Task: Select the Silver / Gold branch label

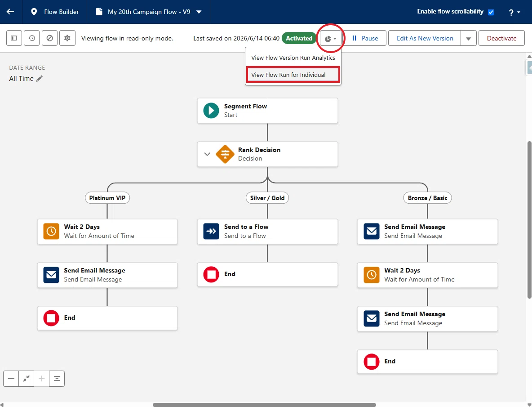Action: coord(267,198)
